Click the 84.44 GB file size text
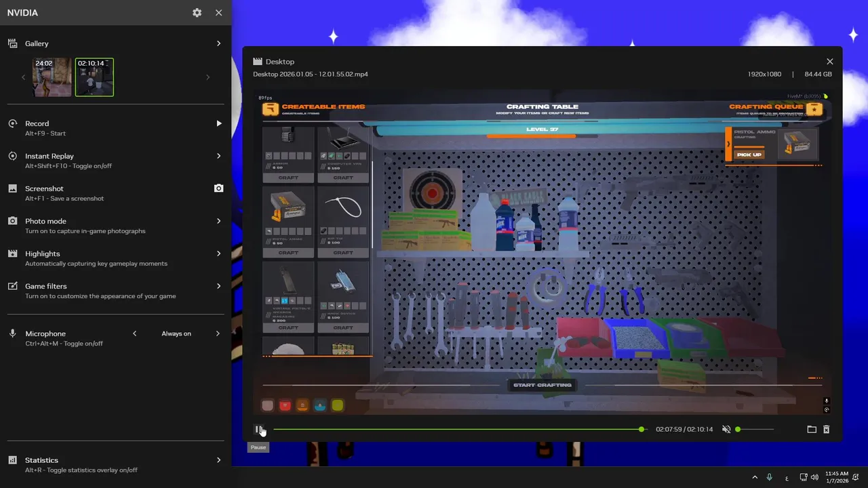The image size is (868, 488). (818, 74)
